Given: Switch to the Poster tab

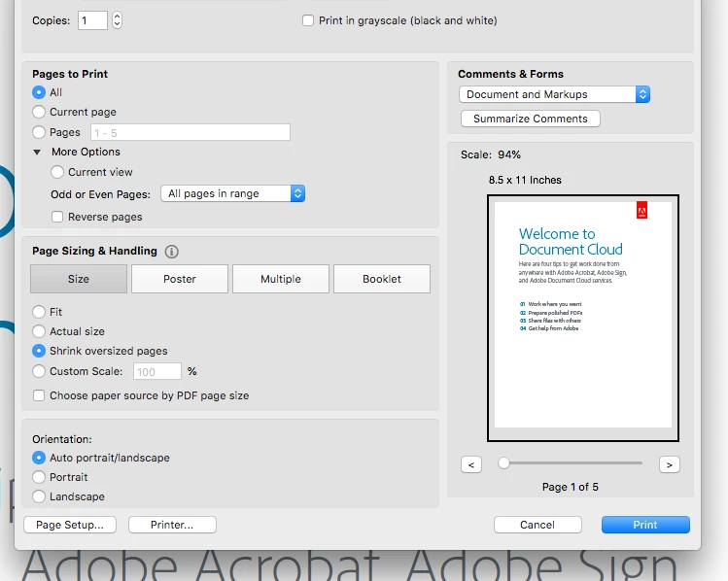Looking at the screenshot, I should [180, 279].
